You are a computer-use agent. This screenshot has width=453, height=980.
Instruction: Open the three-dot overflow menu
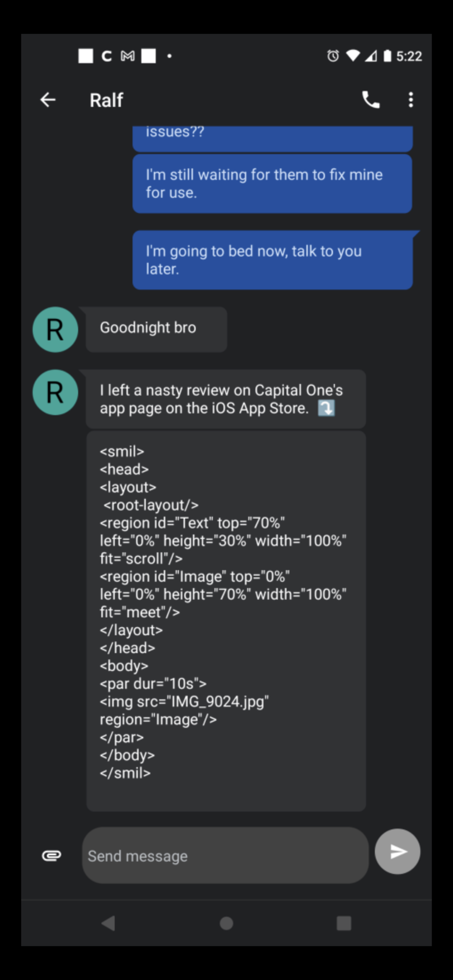411,100
